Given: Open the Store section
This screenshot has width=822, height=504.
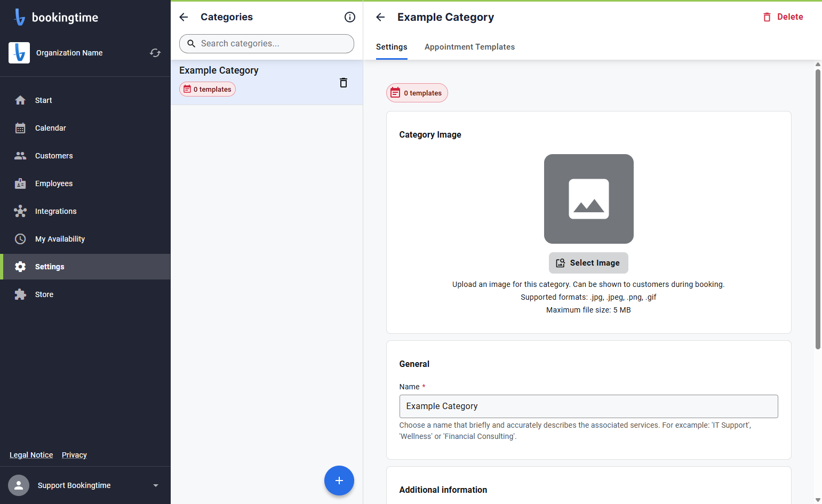Looking at the screenshot, I should pyautogui.click(x=85, y=294).
